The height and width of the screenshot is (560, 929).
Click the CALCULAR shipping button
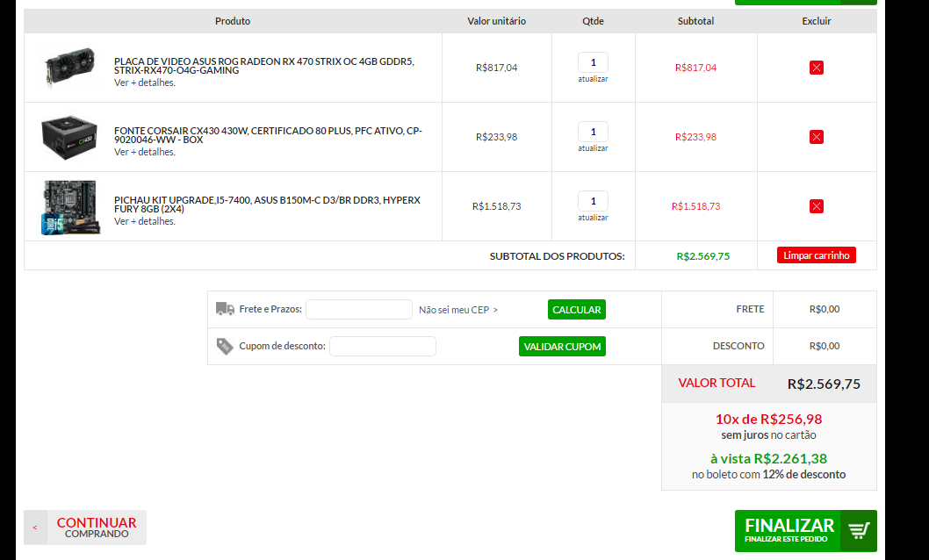click(577, 310)
